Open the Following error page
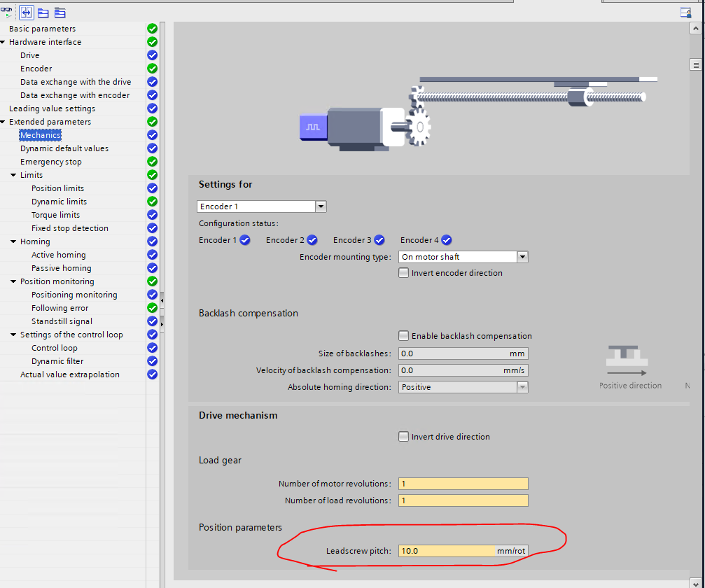 click(x=60, y=308)
